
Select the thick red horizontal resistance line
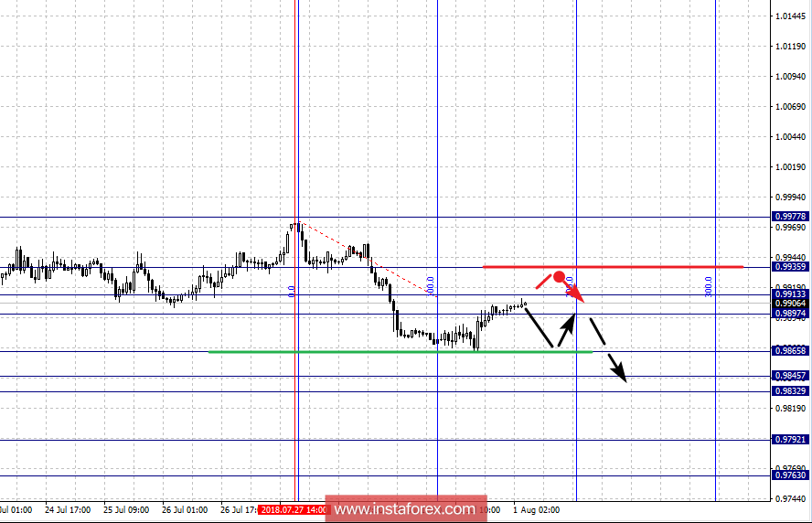tap(614, 267)
